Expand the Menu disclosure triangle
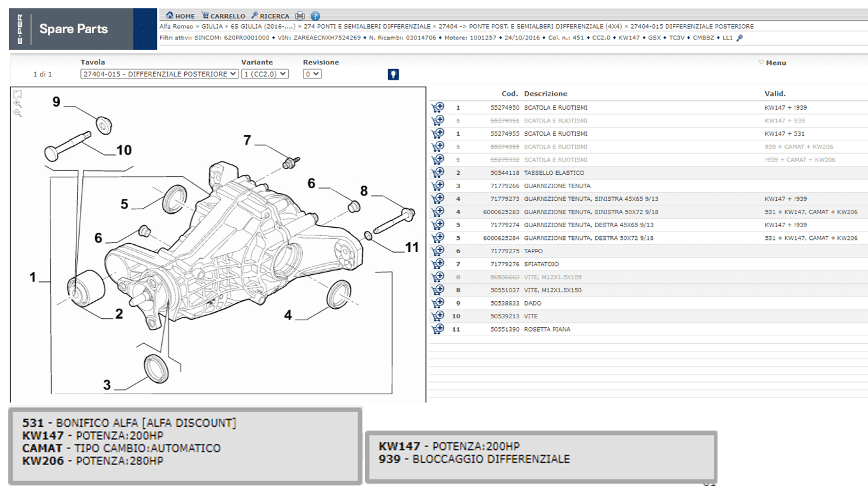Image resolution: width=868 pixels, height=488 pixels. click(x=761, y=63)
